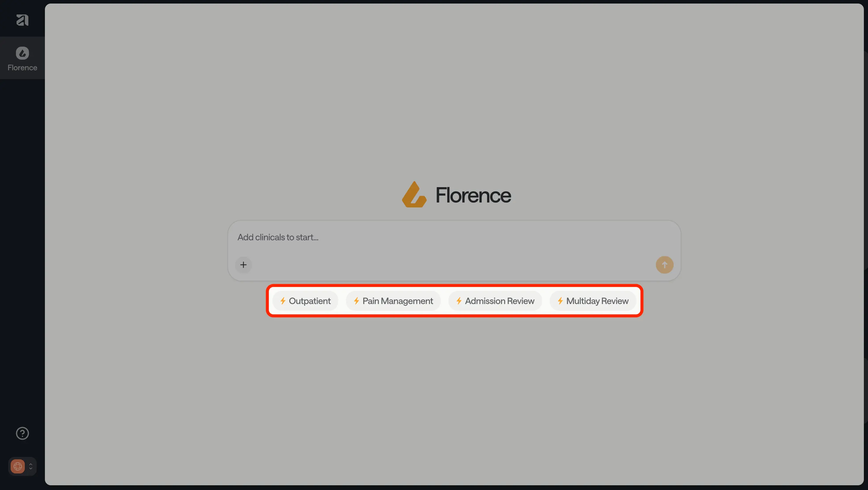Select the Pain Management quick action
This screenshot has height=490, width=868.
(x=398, y=301)
